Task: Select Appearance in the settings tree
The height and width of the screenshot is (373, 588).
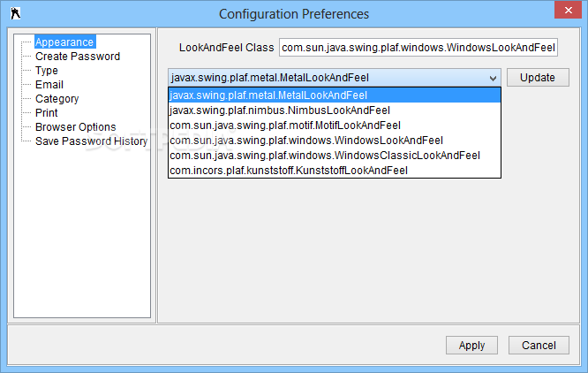Action: pos(64,42)
